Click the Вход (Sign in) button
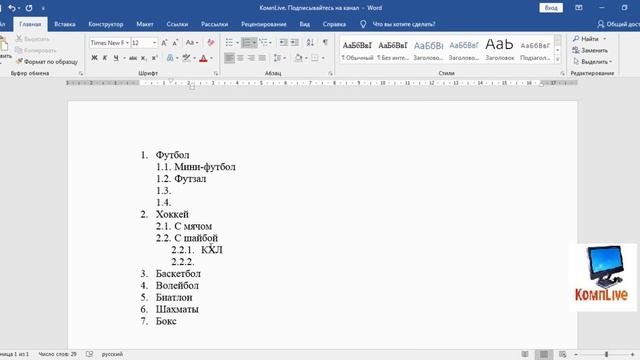Screen dimensions: 640x360 [x=551, y=8]
